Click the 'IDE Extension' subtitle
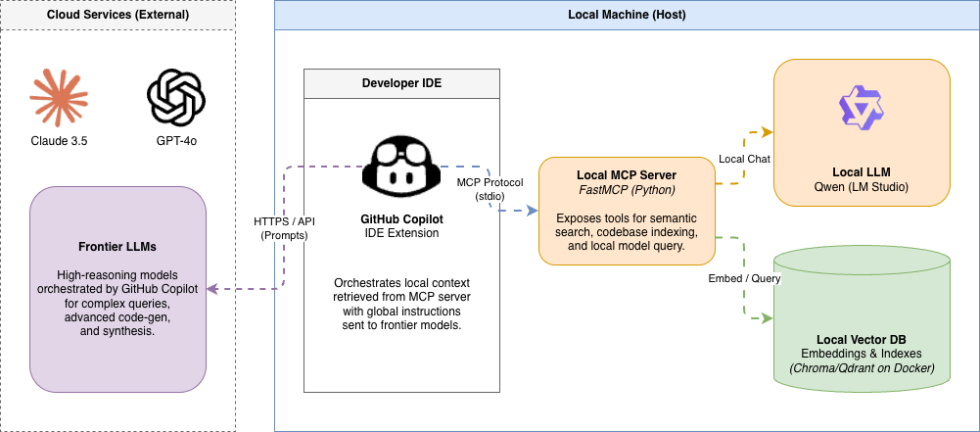 401,233
